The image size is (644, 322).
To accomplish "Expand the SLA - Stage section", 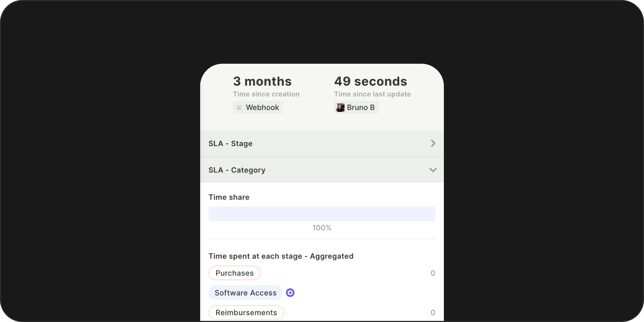I will (321, 143).
